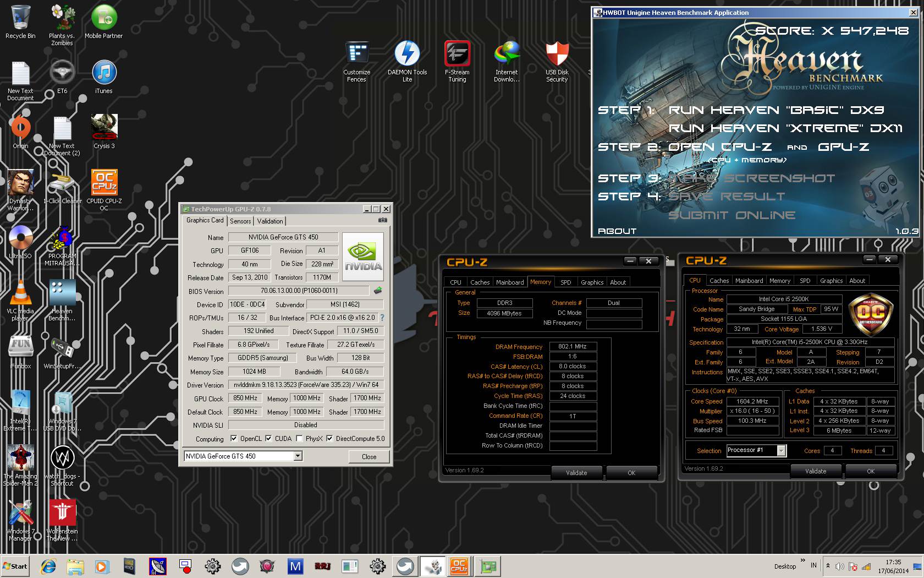Open Processor #1 selection dropdown in CPU-Z
924x578 pixels.
pyautogui.click(x=781, y=450)
